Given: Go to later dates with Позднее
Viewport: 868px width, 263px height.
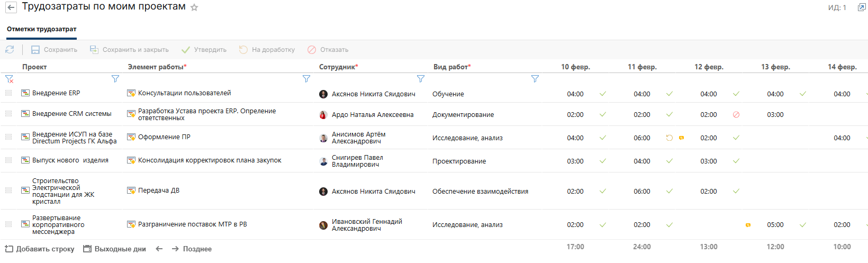Looking at the screenshot, I should [x=192, y=249].
